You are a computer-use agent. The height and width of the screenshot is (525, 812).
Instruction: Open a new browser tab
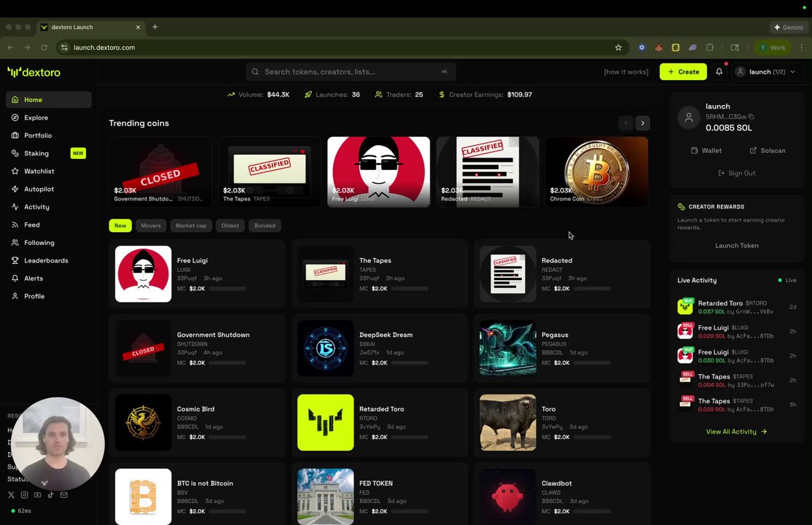[x=155, y=27]
